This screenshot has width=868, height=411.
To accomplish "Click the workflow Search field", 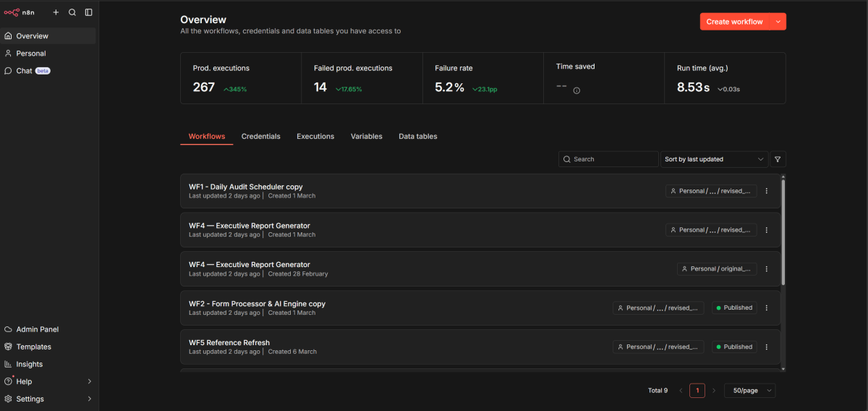I will point(608,159).
